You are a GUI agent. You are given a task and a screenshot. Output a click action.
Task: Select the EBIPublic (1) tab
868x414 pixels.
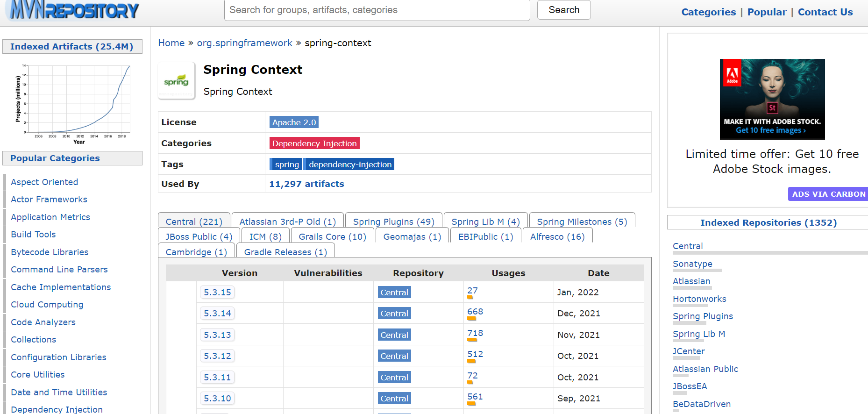pos(486,236)
